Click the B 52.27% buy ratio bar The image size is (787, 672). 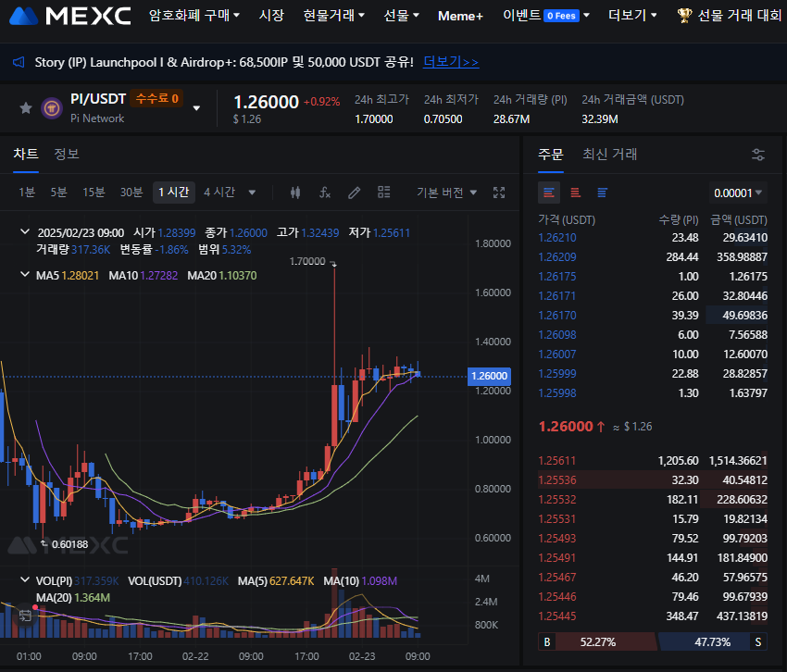click(x=597, y=641)
